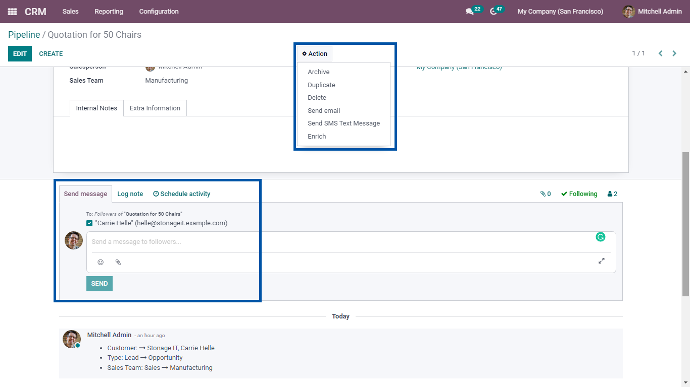Click the CRM app title
The height and width of the screenshot is (387, 690).
[x=35, y=11]
